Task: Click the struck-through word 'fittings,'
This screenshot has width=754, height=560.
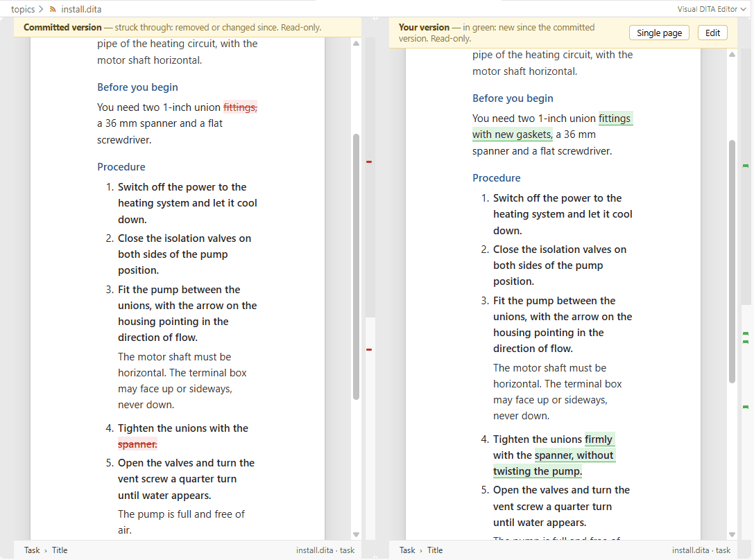Action: pos(240,107)
